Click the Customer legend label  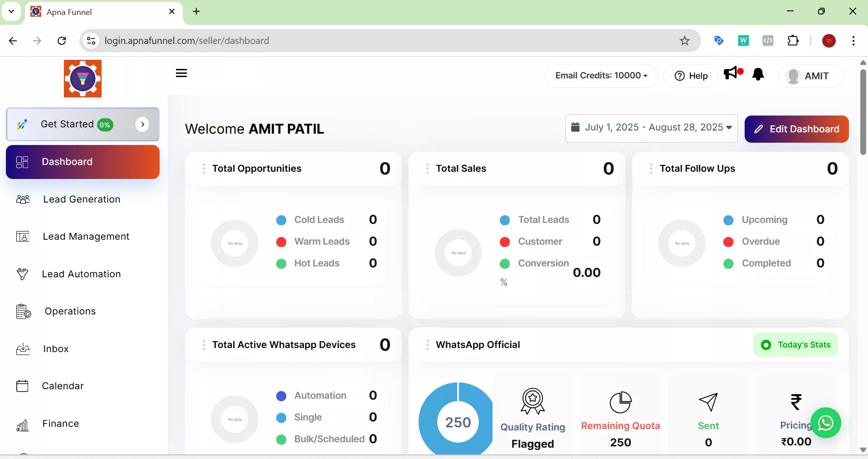[540, 242]
